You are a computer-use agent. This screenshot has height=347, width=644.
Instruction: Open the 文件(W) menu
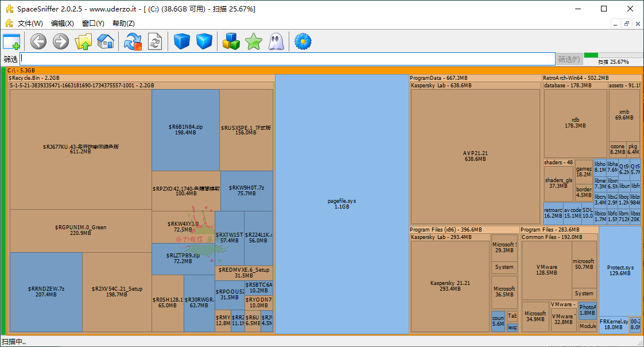pos(30,24)
